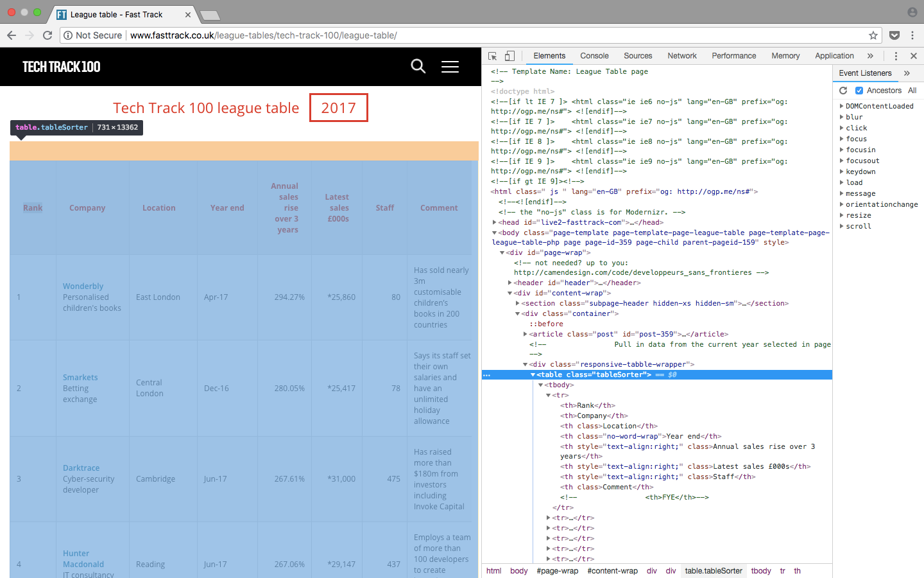Click the browser forward arrow
The height and width of the screenshot is (578, 924).
click(x=30, y=35)
